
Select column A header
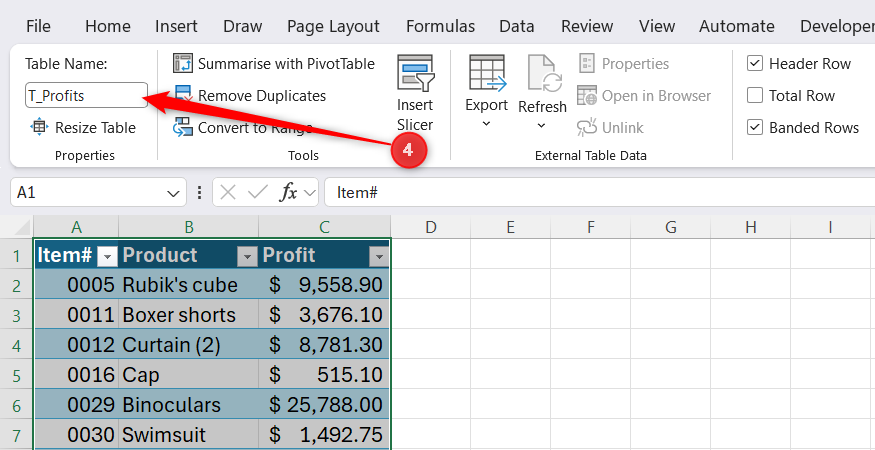[x=76, y=227]
